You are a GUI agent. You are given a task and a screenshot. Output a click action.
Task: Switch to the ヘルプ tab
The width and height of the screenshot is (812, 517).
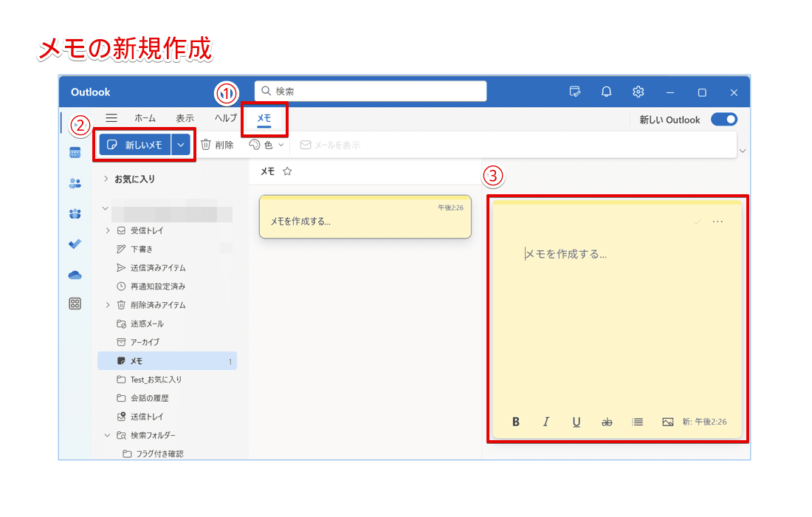[225, 118]
